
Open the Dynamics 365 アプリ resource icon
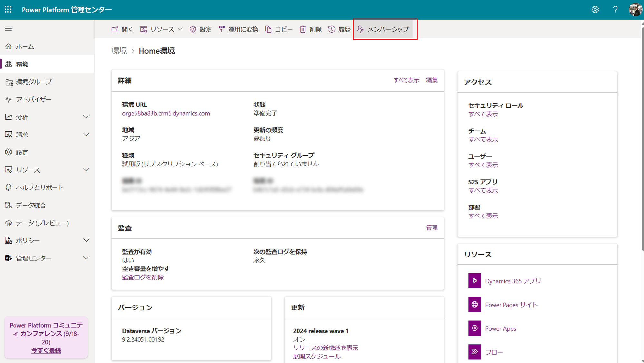(474, 281)
